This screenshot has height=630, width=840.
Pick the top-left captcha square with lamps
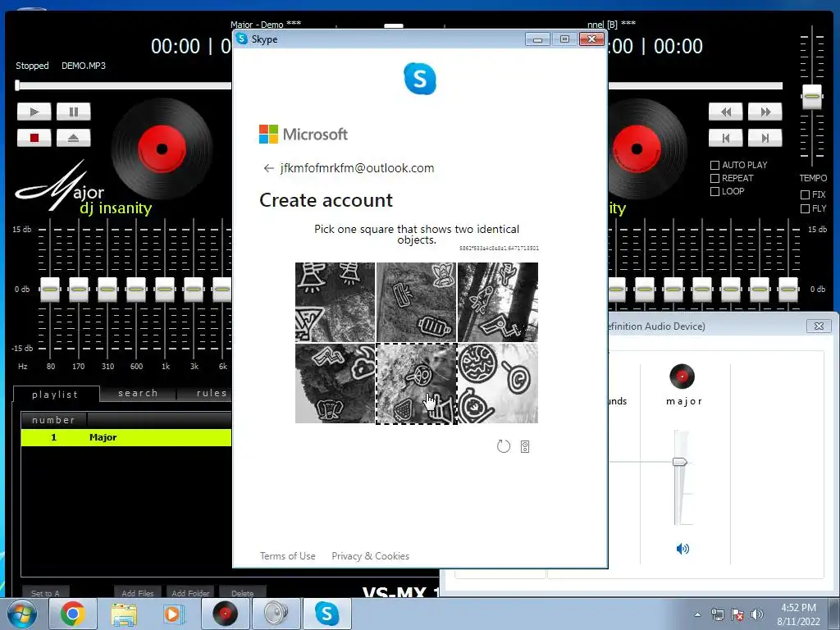[x=336, y=302]
